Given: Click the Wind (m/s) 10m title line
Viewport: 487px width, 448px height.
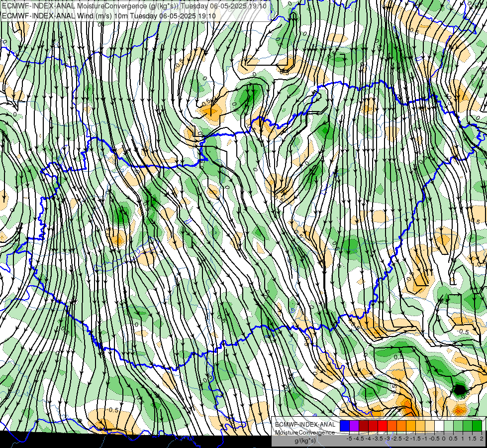Looking at the screenshot, I should (x=109, y=16).
